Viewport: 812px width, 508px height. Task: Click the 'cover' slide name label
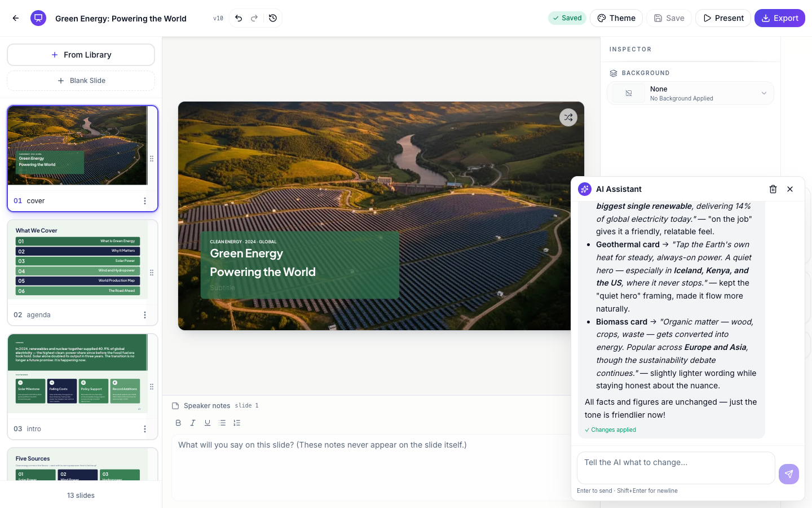pos(36,201)
